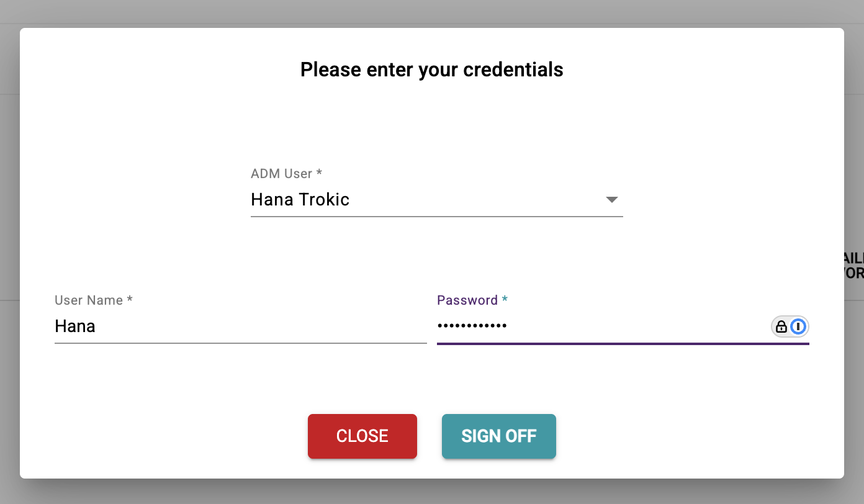The height and width of the screenshot is (504, 864).
Task: Click the dimmed backdrop below the dialog
Action: pos(432,492)
